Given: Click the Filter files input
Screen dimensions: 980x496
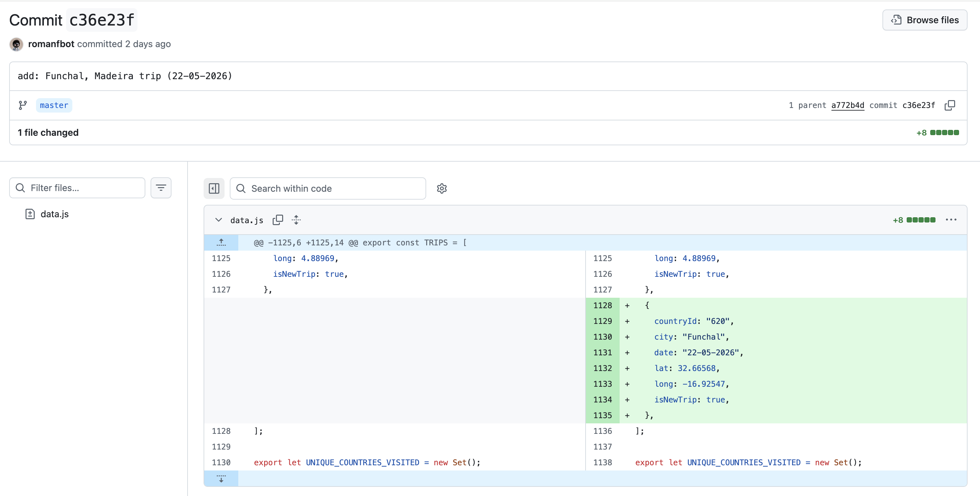Looking at the screenshot, I should [77, 188].
